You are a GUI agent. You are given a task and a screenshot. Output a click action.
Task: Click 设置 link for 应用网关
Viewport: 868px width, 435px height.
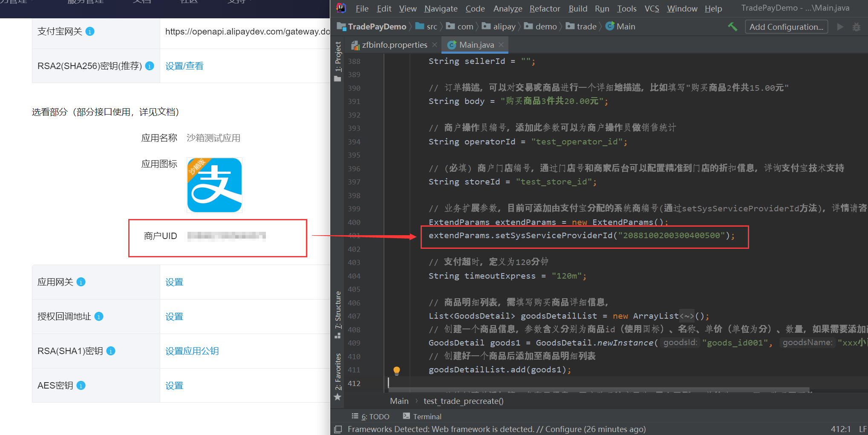click(x=174, y=282)
